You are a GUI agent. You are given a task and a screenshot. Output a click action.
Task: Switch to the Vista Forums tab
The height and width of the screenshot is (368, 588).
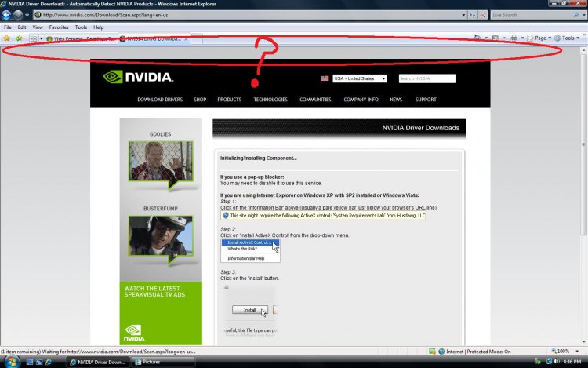click(x=81, y=39)
